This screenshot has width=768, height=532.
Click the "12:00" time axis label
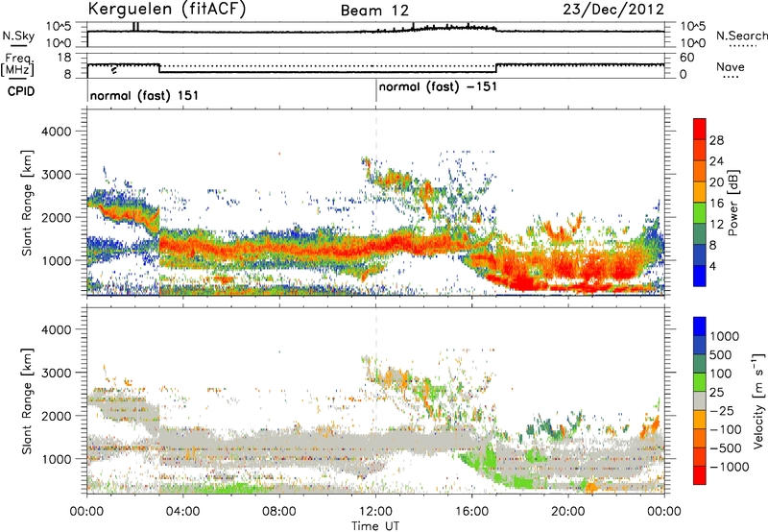point(375,512)
